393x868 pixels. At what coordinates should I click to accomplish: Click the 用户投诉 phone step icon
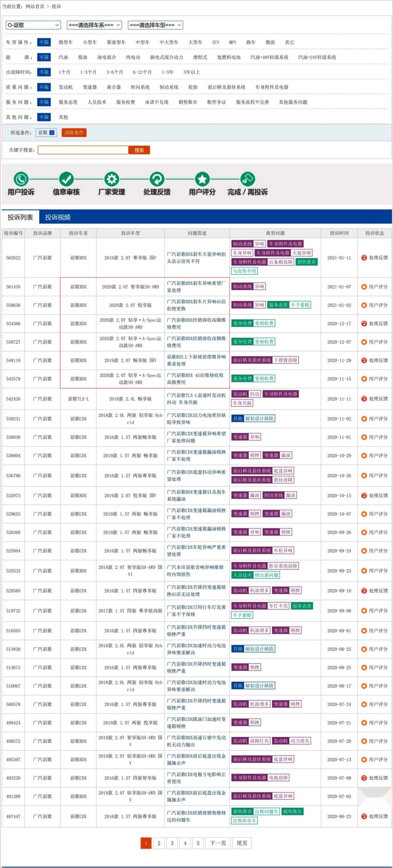point(21,179)
